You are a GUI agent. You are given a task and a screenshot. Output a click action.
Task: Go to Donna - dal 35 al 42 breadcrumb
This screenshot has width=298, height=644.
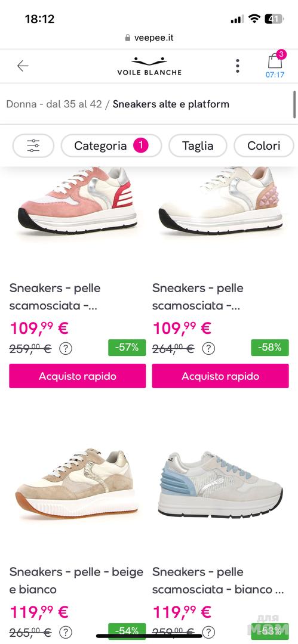[54, 104]
